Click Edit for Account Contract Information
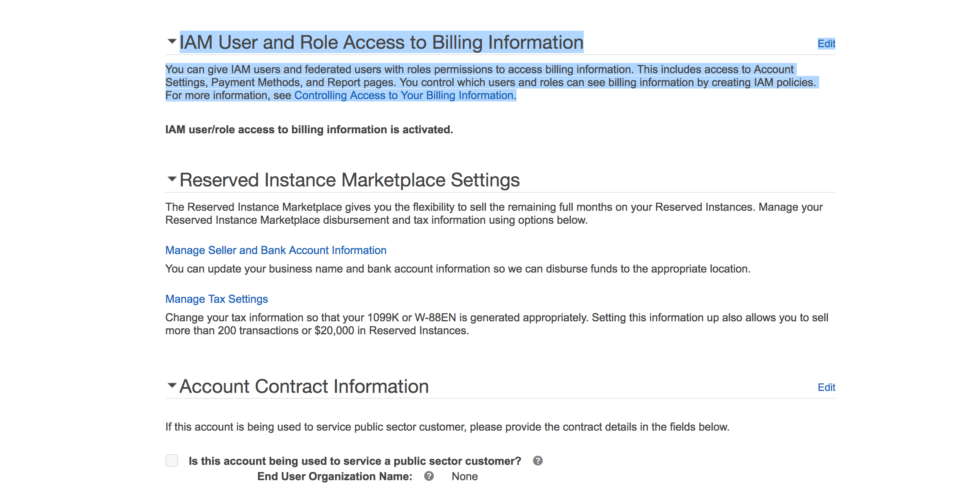This screenshot has height=490, width=980. tap(826, 387)
